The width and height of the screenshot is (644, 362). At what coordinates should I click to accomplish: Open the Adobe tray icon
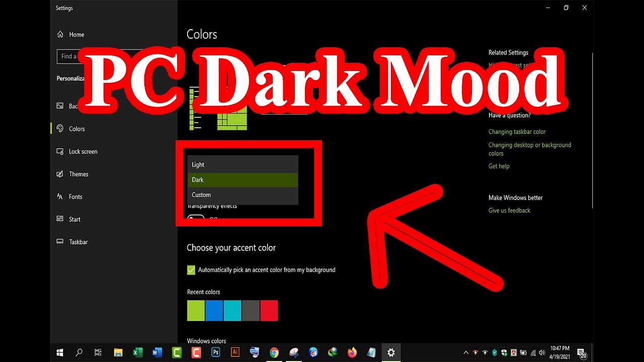pos(514,352)
